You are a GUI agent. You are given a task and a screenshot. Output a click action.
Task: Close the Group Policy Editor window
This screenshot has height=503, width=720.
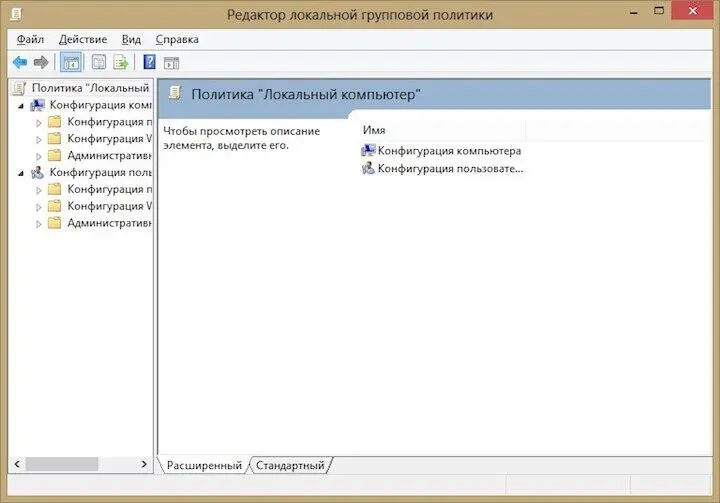(692, 11)
